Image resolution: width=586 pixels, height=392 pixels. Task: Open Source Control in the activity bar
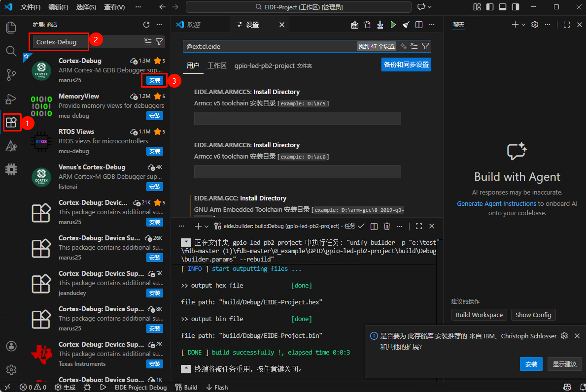click(x=11, y=75)
